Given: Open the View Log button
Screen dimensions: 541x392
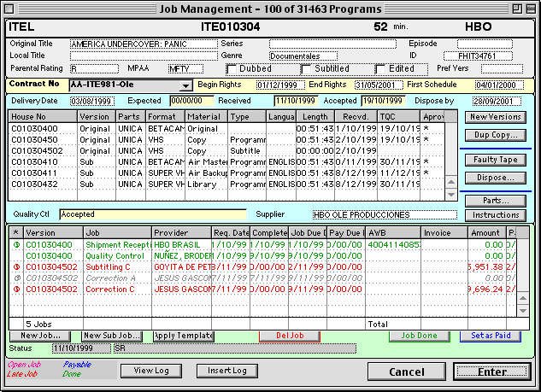Looking at the screenshot, I should pyautogui.click(x=151, y=371).
